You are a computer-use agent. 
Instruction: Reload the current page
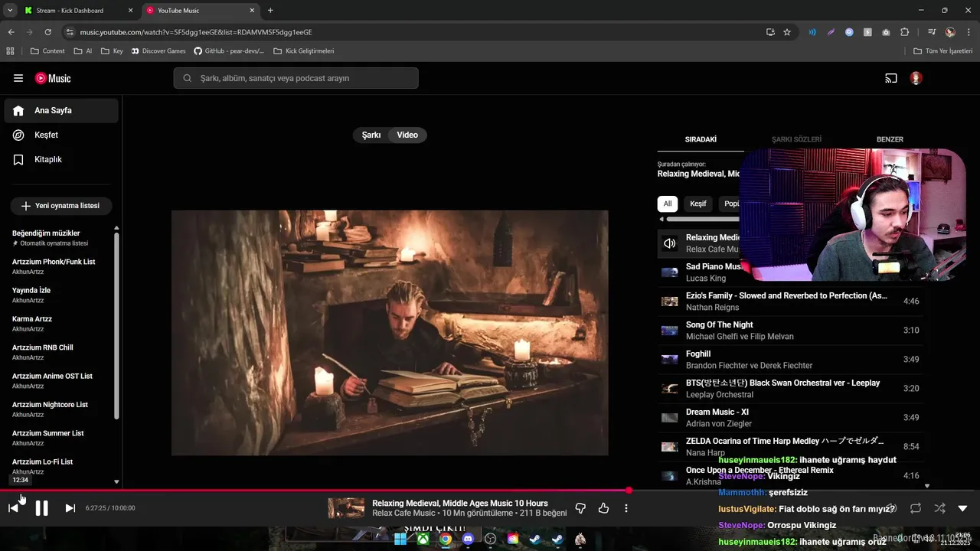point(47,32)
